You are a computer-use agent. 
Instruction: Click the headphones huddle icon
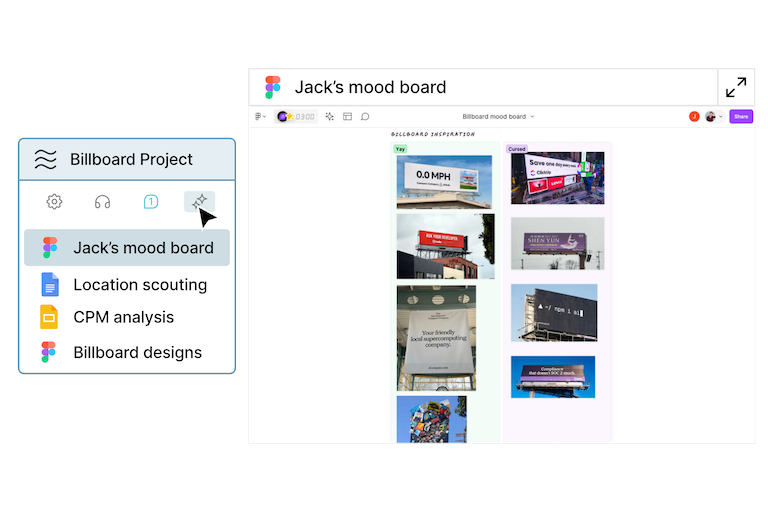coord(102,202)
